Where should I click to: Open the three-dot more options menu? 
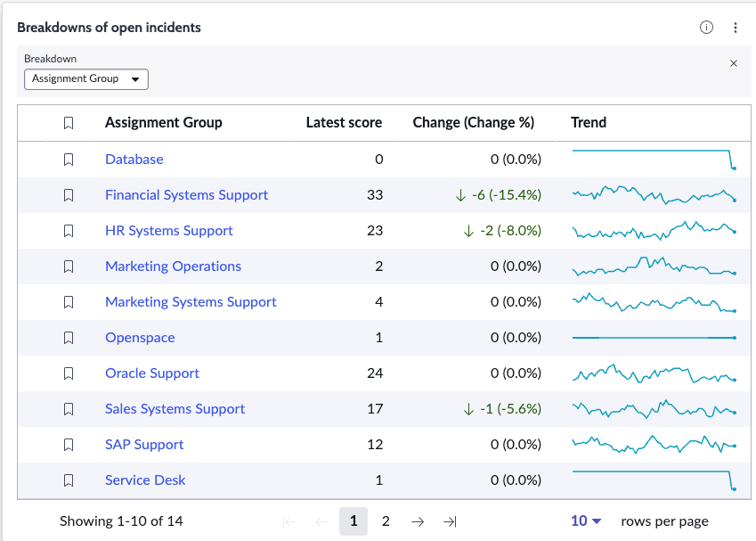coord(736,28)
